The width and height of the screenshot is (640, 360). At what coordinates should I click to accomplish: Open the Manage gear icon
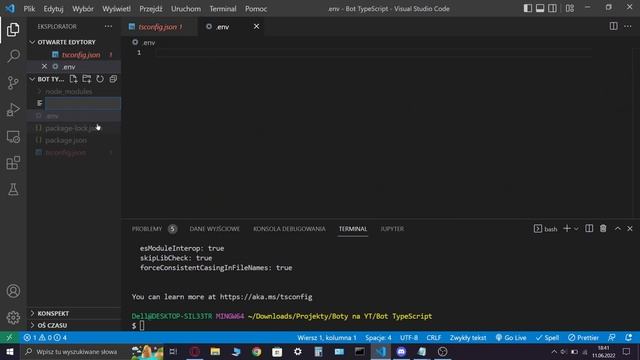pos(13,317)
